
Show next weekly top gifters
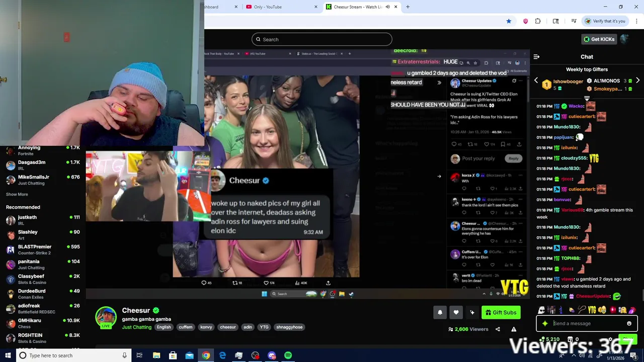(x=637, y=80)
